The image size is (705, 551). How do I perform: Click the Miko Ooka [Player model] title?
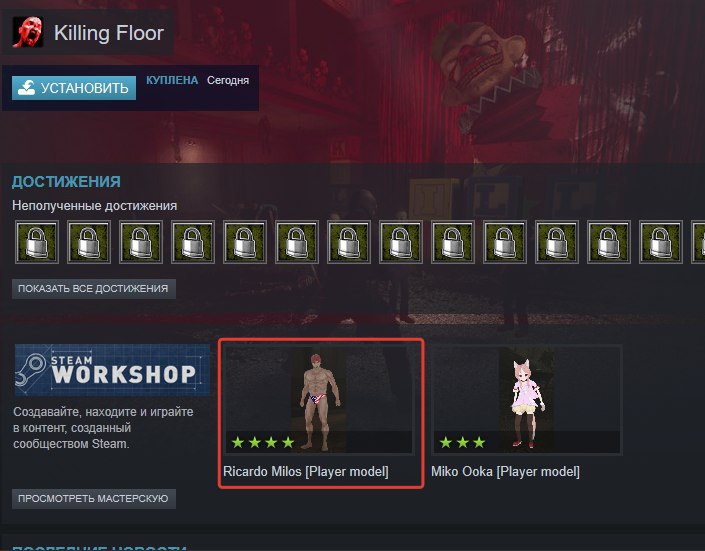pos(505,472)
